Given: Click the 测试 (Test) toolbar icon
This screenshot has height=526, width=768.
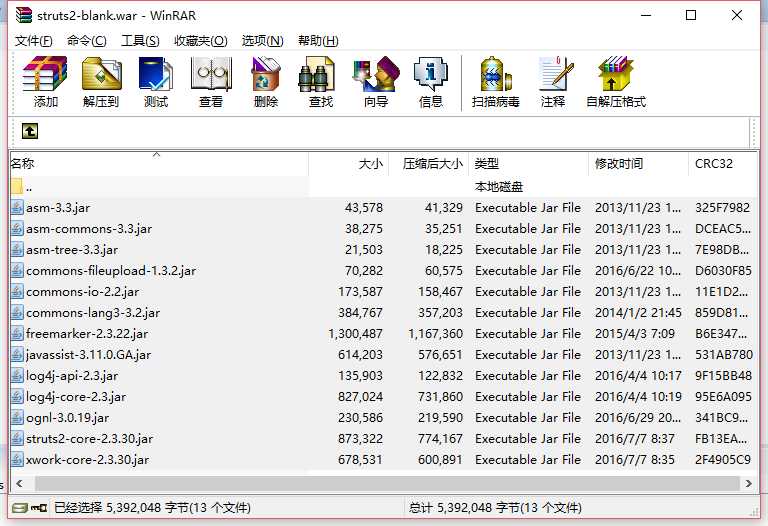Looking at the screenshot, I should click(156, 74).
